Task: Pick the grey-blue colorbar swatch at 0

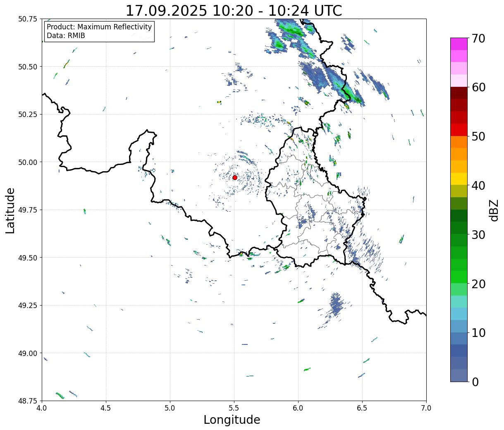Action: pos(459,375)
